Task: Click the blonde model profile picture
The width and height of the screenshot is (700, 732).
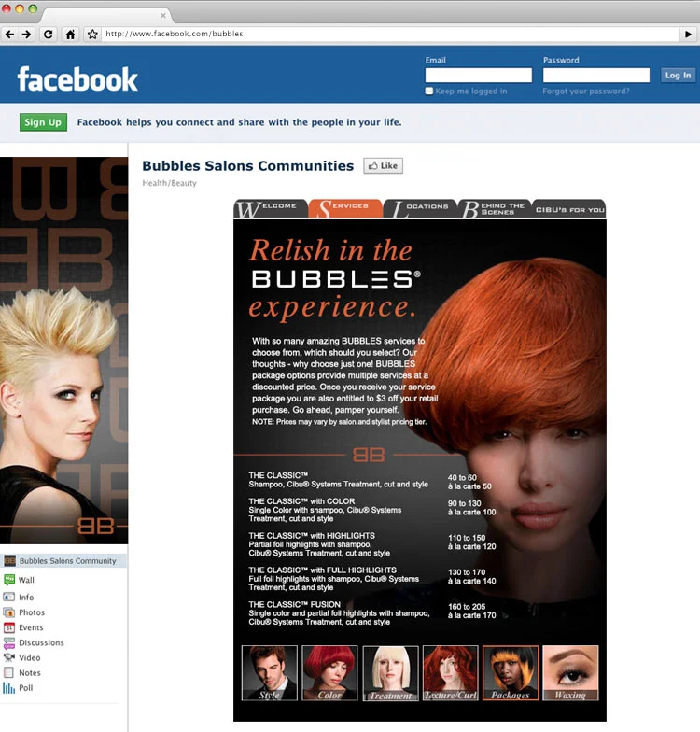Action: [x=63, y=350]
